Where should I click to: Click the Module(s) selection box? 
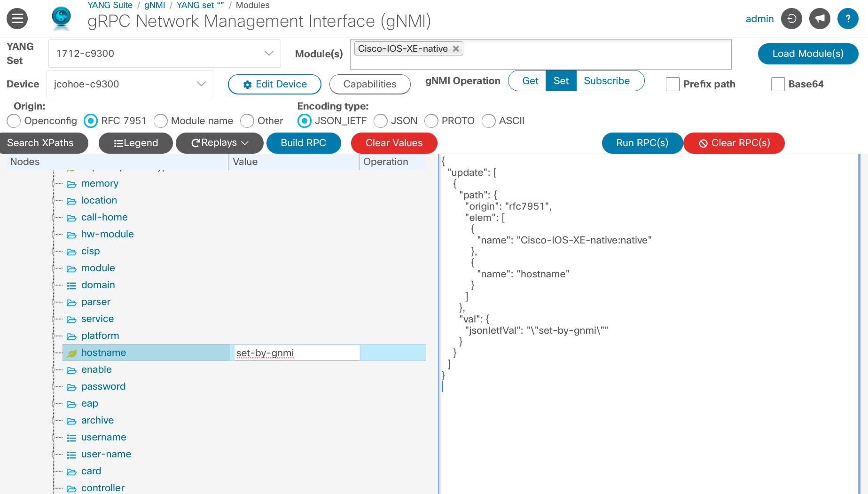pos(540,54)
